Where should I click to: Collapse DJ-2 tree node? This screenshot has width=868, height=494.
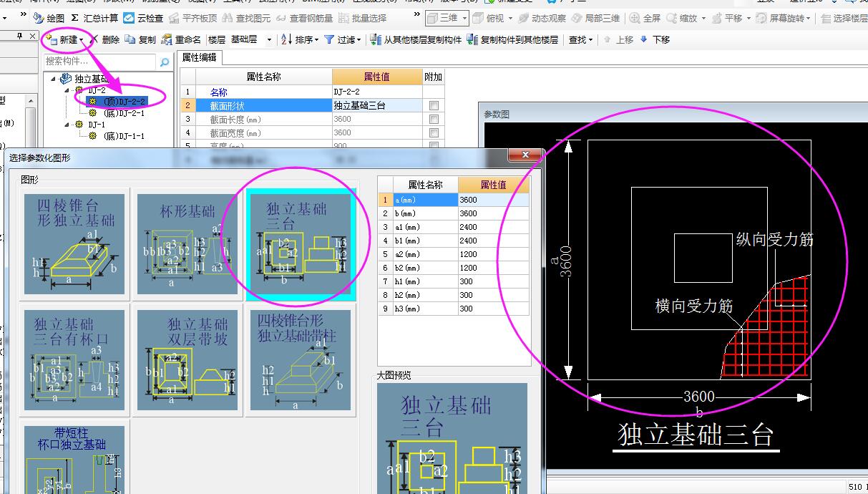point(67,90)
